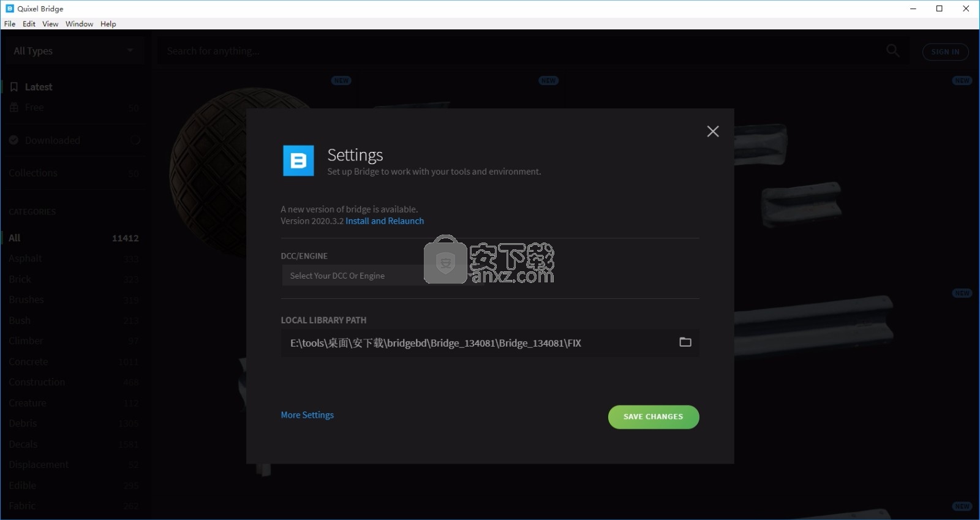Select the All category

pyautogui.click(x=74, y=238)
